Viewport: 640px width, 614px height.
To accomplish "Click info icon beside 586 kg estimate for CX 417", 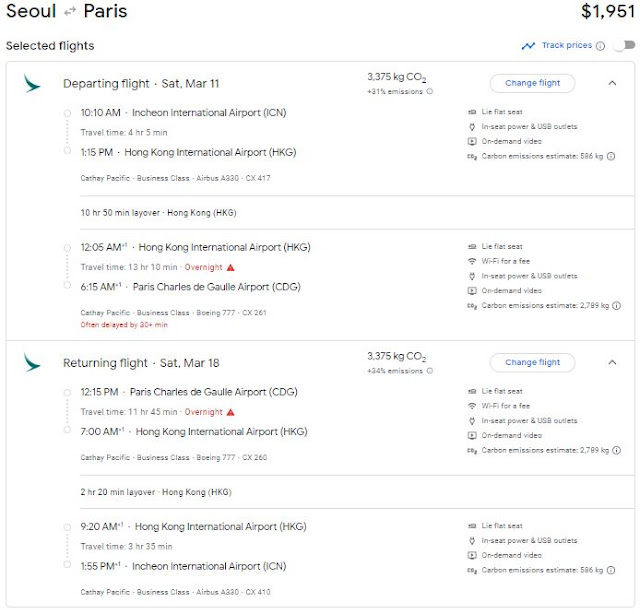I will 611,156.
